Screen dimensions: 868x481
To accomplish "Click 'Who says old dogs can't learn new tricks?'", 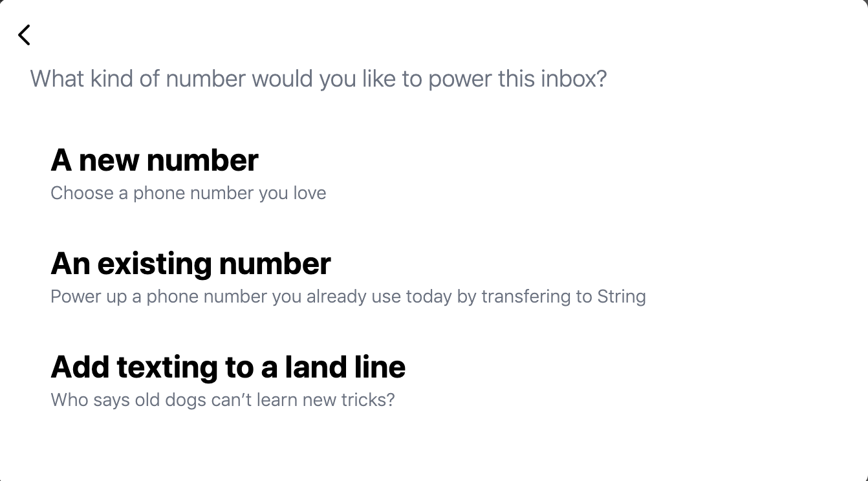I will click(222, 400).
